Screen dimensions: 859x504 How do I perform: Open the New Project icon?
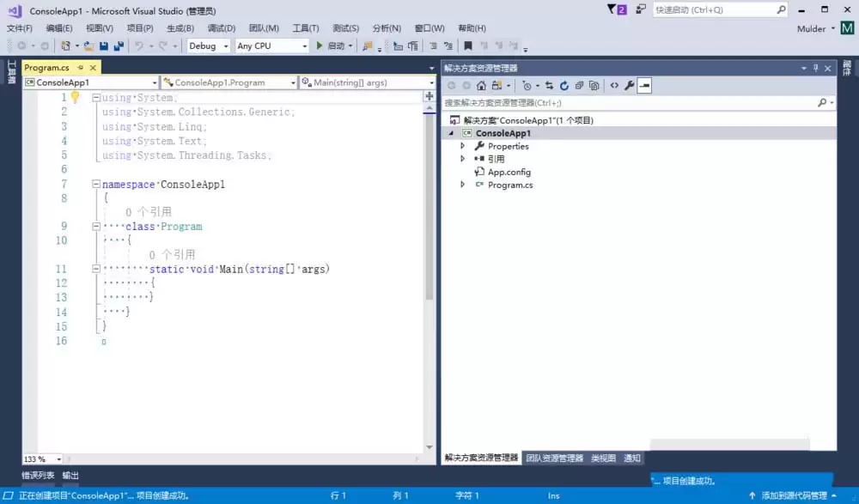65,46
